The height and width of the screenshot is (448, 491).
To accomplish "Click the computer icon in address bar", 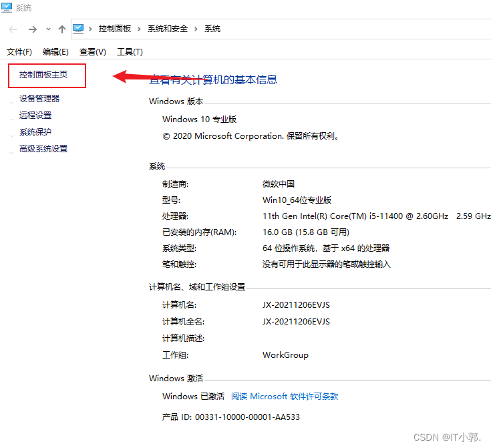I will [x=78, y=29].
